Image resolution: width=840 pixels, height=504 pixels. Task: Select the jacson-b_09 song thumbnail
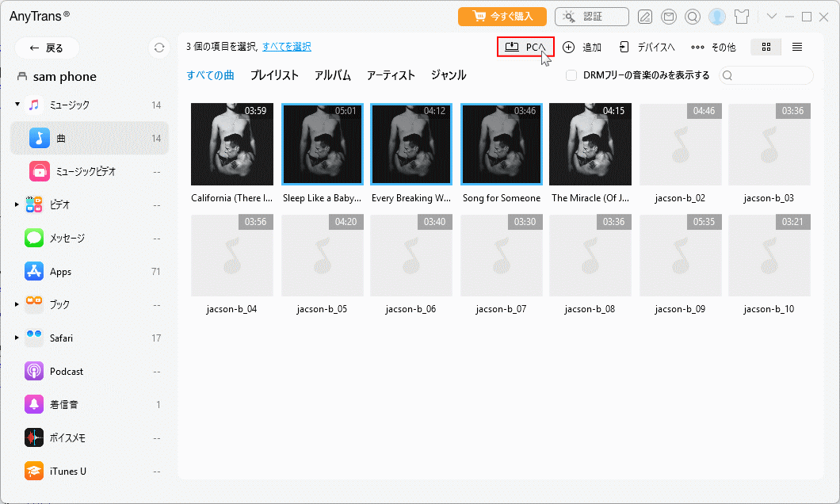point(681,255)
